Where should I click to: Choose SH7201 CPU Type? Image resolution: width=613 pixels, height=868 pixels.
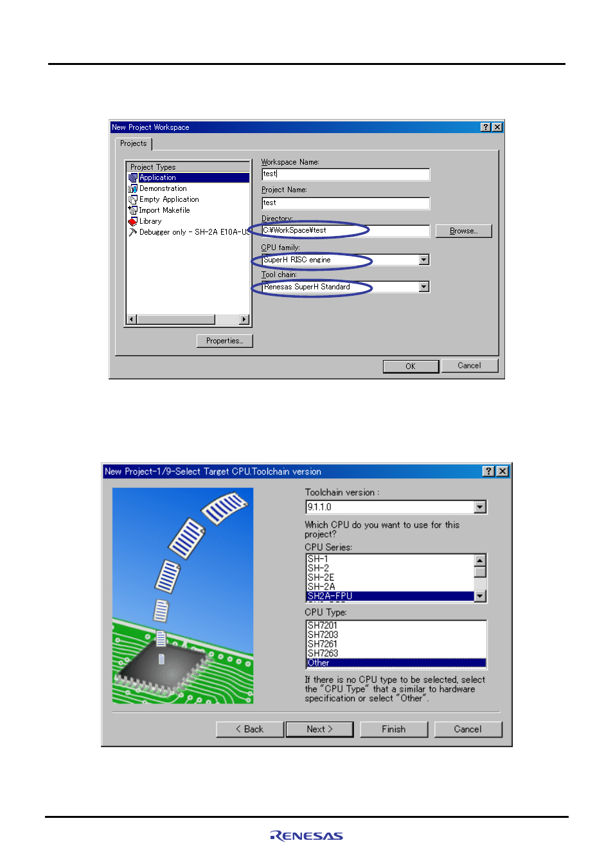pos(396,626)
